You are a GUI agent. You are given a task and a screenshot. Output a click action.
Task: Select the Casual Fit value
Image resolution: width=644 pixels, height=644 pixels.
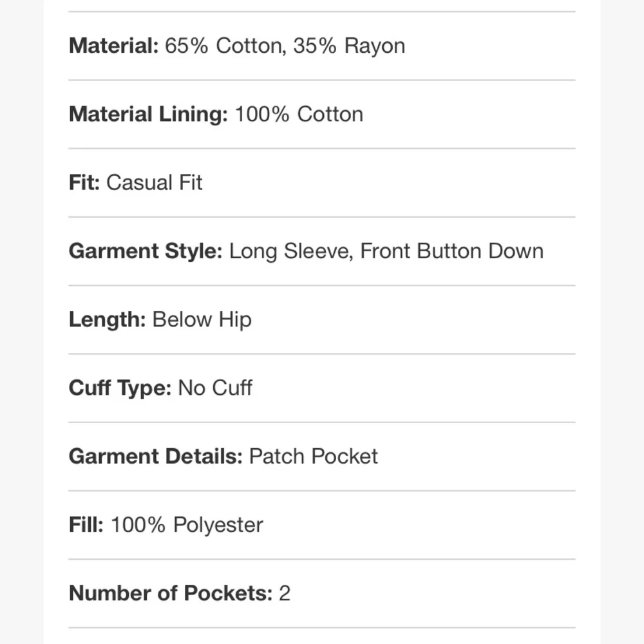coord(155,182)
